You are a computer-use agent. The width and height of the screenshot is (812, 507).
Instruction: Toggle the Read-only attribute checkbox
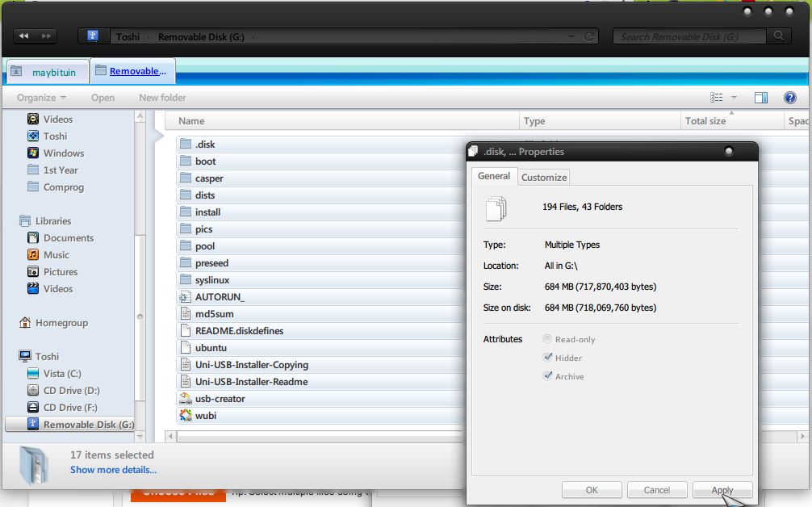pyautogui.click(x=547, y=339)
